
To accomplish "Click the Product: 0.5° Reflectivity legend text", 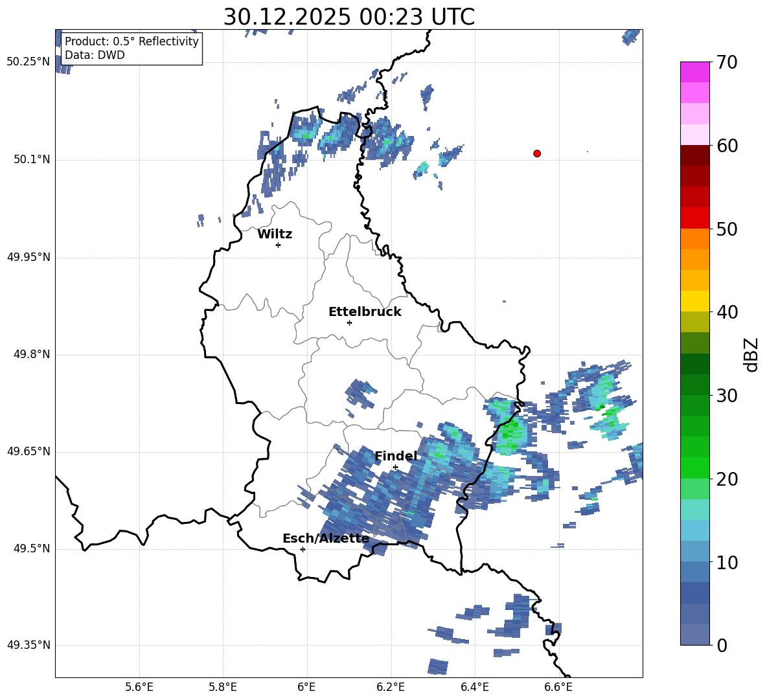I will [x=132, y=41].
